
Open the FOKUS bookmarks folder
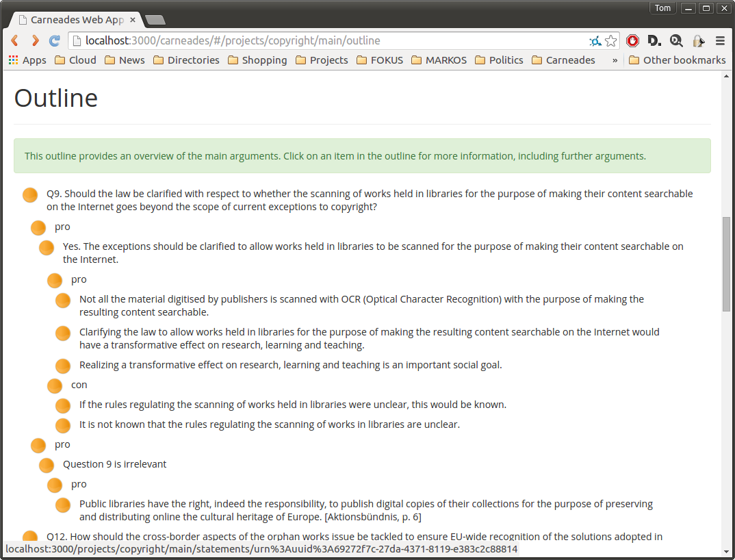(380, 60)
